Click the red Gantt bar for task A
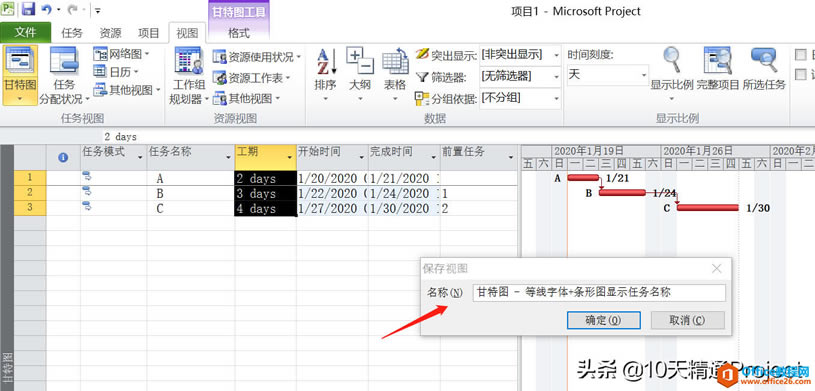 coord(583,178)
